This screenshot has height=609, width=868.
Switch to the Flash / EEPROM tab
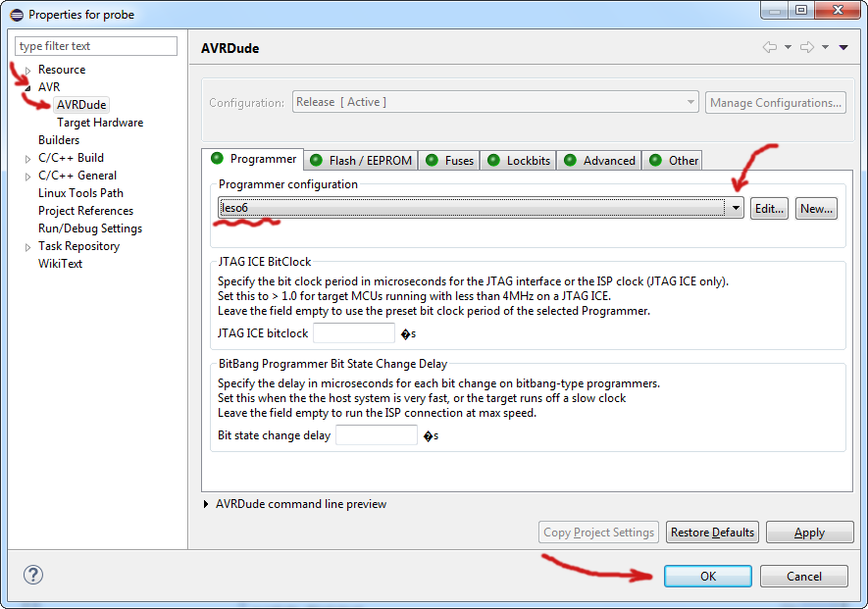click(361, 161)
